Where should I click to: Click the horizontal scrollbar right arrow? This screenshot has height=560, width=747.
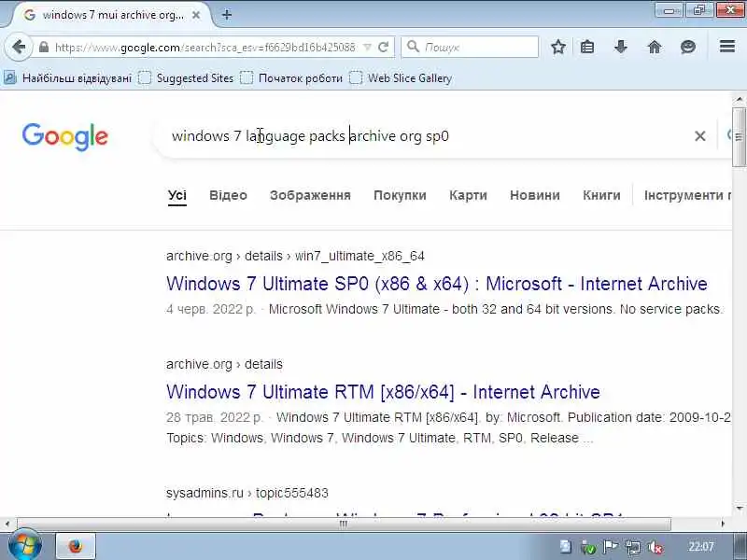coord(723,524)
